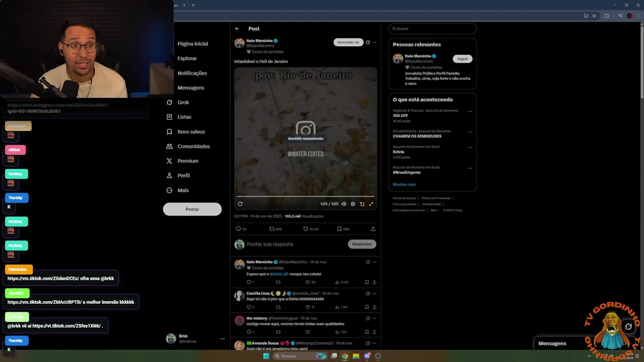Open options for #BrasilUrgente trend

tap(470, 168)
